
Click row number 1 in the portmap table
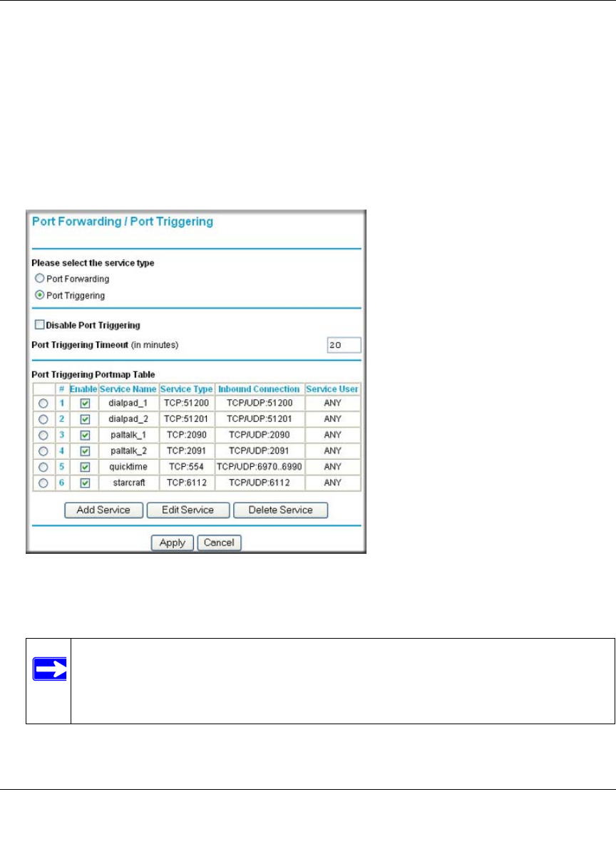[x=62, y=403]
